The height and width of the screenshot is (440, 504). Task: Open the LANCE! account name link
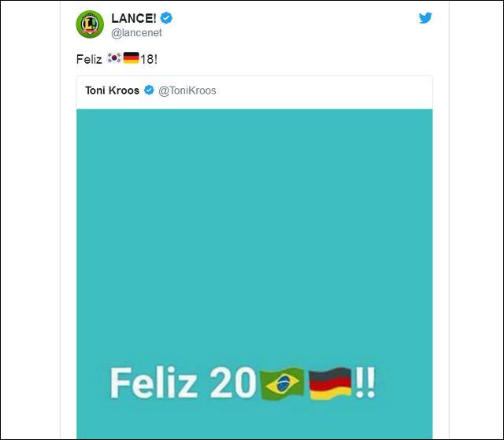tap(134, 18)
